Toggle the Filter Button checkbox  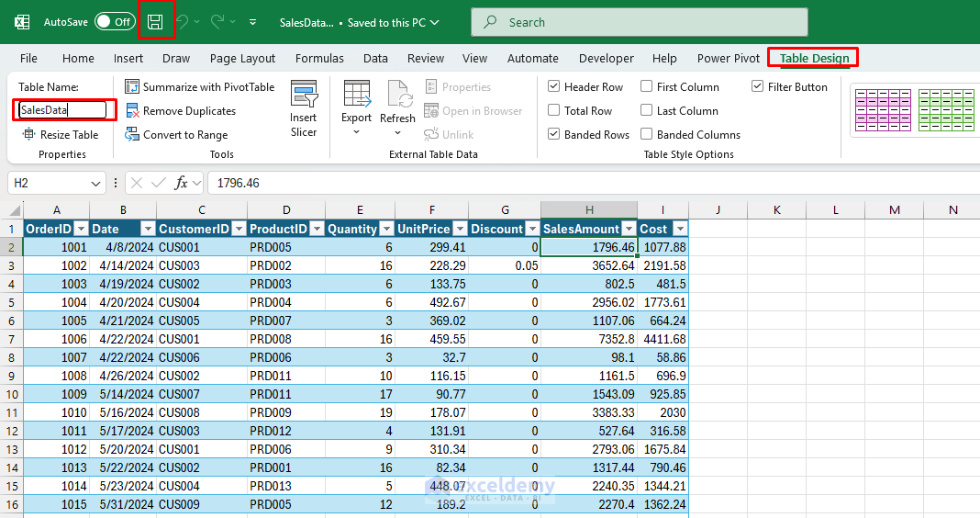point(758,86)
